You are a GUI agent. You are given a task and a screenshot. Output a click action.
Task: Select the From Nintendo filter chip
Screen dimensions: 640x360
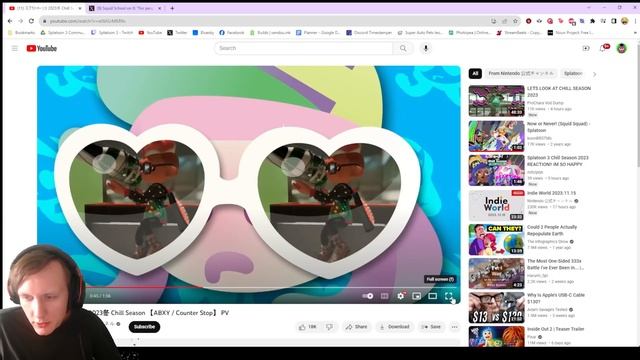(521, 73)
